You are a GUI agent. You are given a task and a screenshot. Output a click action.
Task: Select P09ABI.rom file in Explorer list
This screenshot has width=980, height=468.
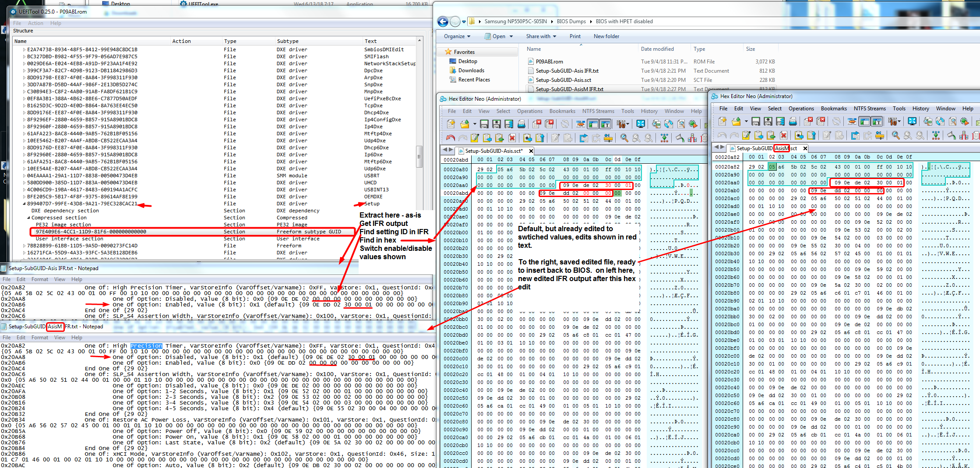click(x=550, y=62)
